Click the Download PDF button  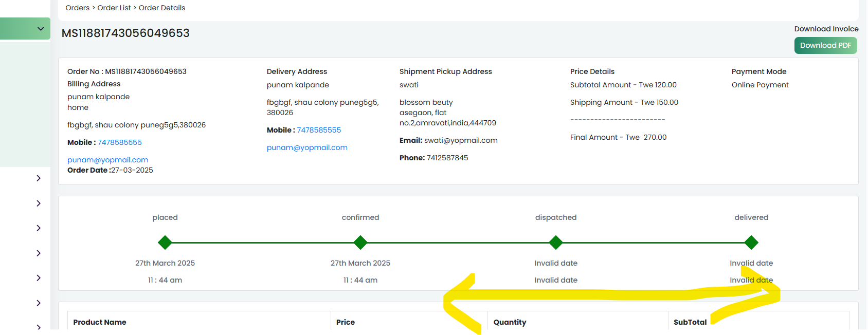coord(825,45)
